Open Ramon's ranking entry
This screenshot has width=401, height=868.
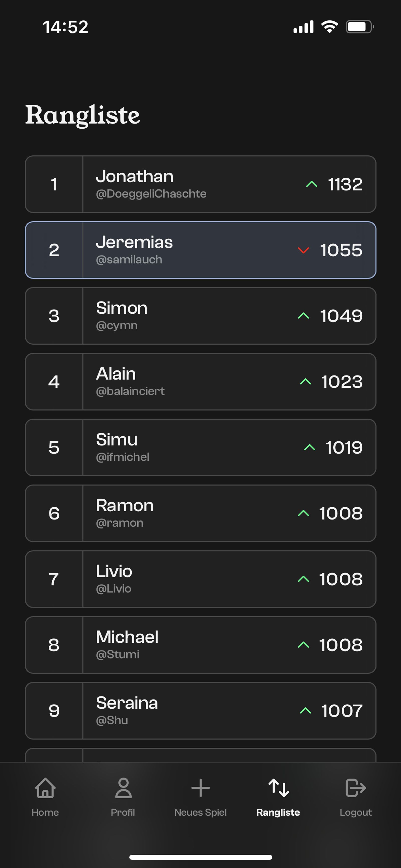(200, 513)
